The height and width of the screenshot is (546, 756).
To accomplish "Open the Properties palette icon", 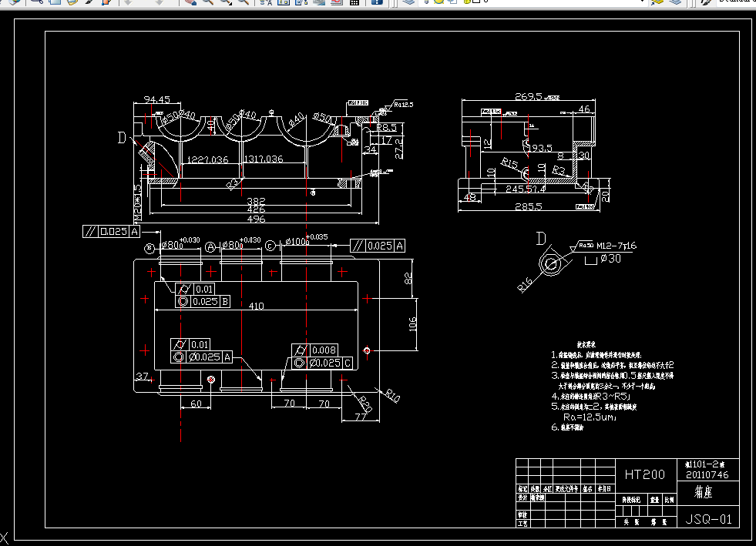I will [266, 2].
